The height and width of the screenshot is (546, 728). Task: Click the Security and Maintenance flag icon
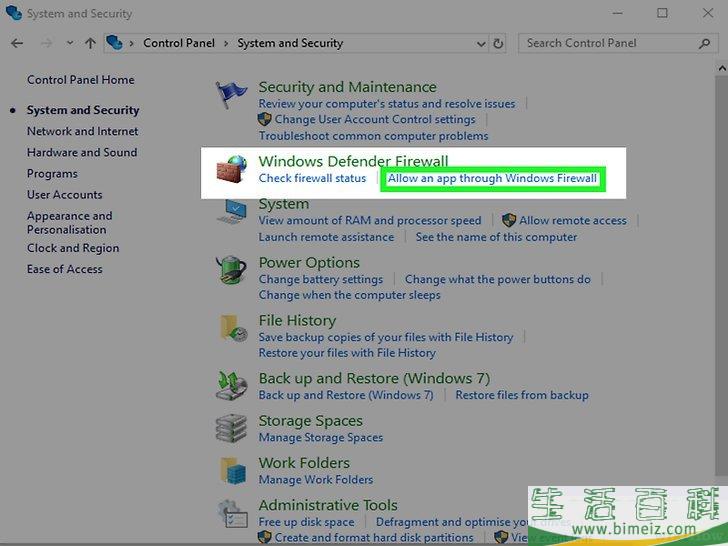pos(232,96)
